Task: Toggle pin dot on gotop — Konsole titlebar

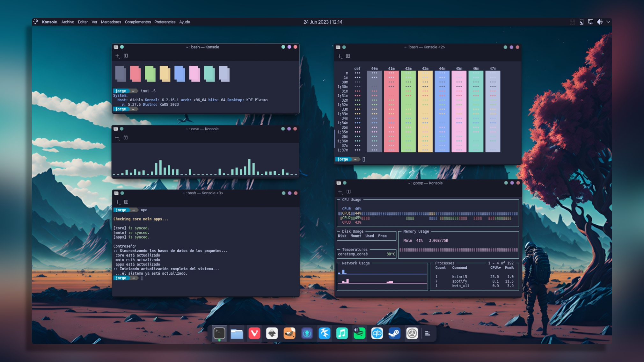Action: pos(345,183)
